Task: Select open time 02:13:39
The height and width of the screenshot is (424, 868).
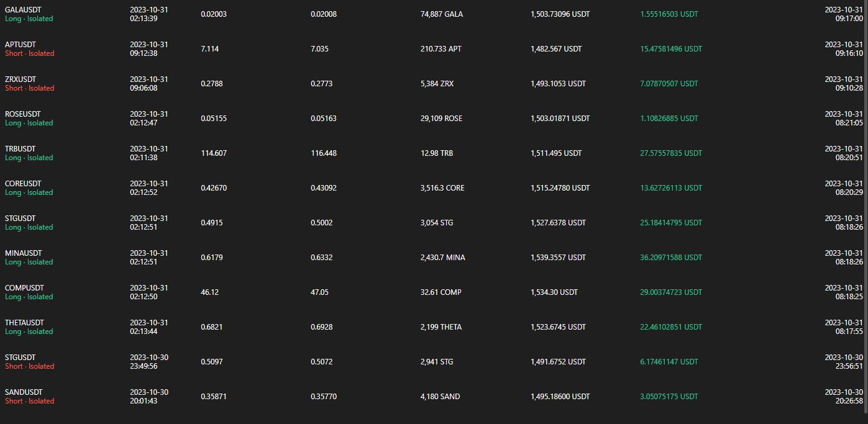Action: coord(144,18)
